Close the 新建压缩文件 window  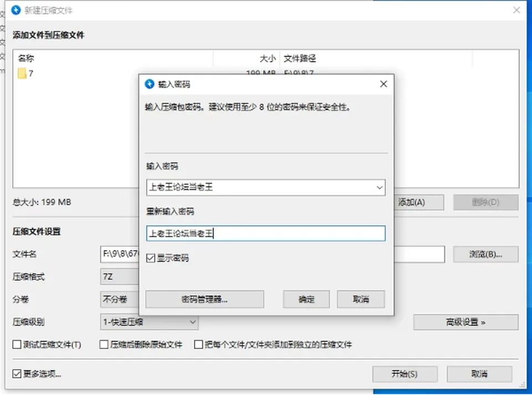pos(516,10)
